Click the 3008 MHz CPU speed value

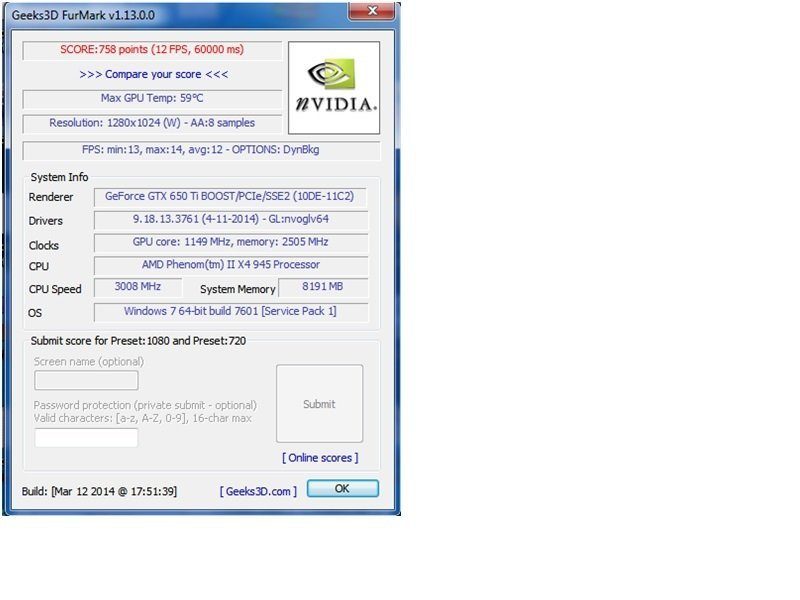138,287
